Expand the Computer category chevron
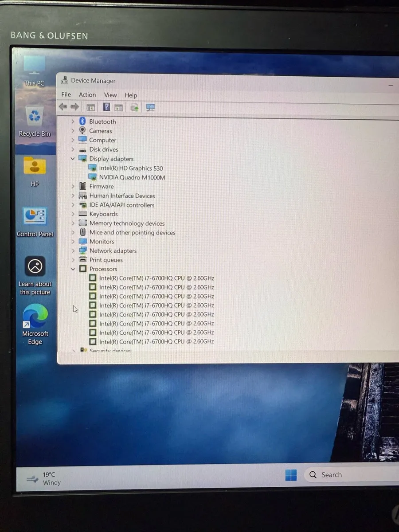399x532 pixels. point(73,140)
